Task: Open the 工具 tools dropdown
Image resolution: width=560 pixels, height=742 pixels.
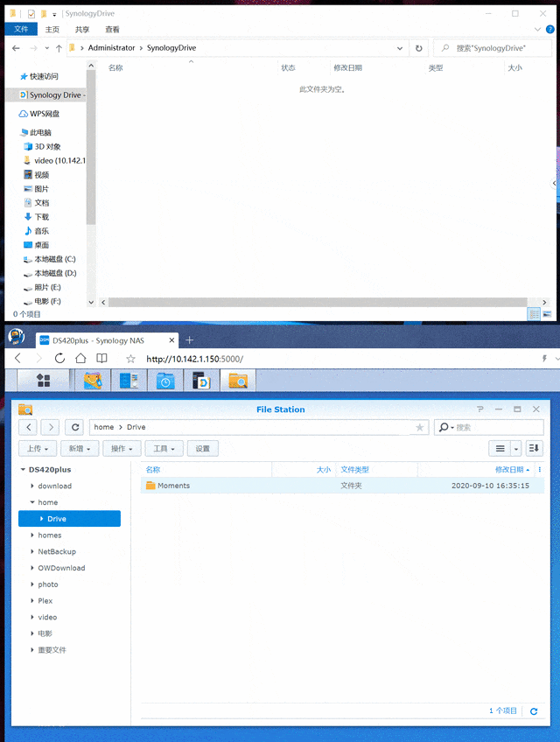Action: 164,448
